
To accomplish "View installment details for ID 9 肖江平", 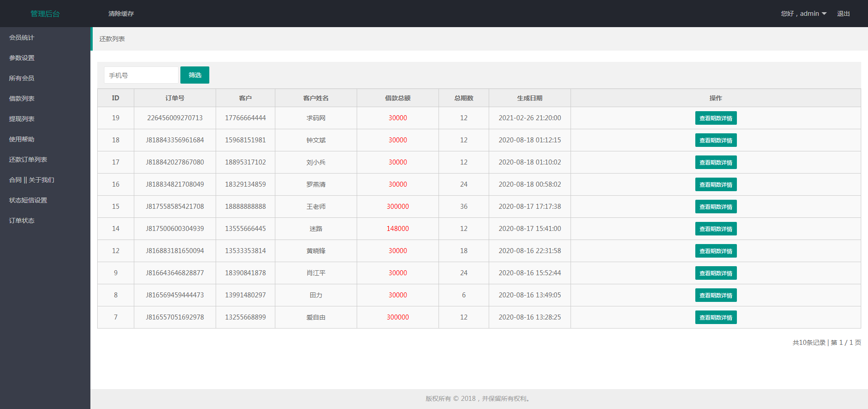I will coord(716,273).
